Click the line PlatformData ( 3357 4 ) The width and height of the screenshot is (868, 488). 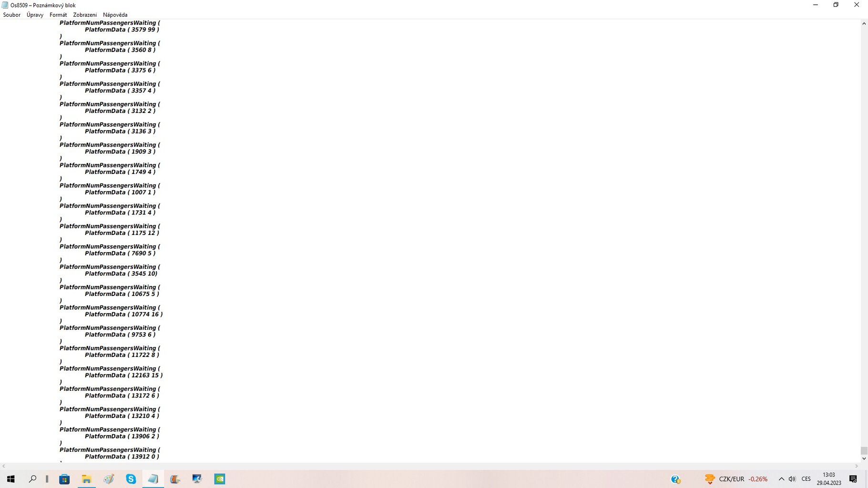tap(120, 91)
